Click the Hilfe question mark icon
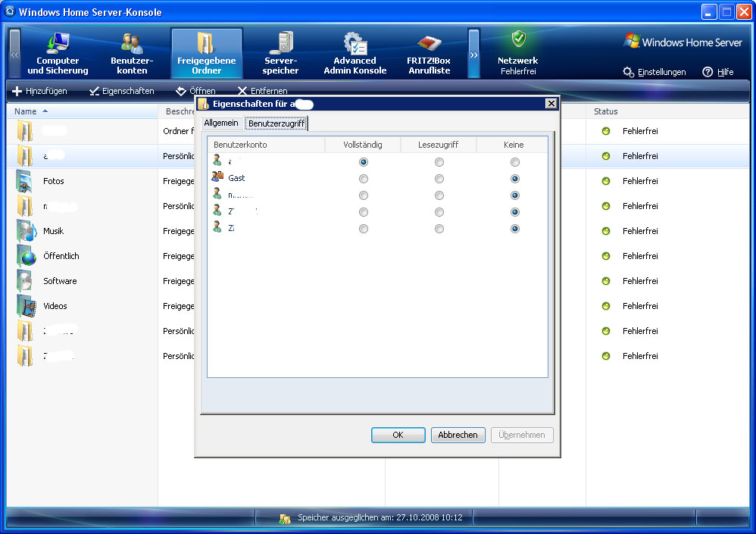This screenshot has width=756, height=534. pos(708,72)
